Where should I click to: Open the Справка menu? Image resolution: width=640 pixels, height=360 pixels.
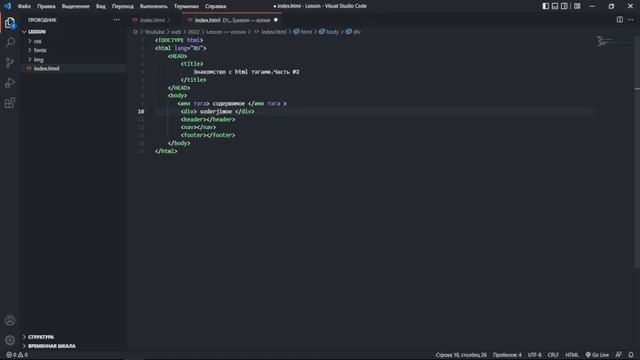[x=216, y=6]
